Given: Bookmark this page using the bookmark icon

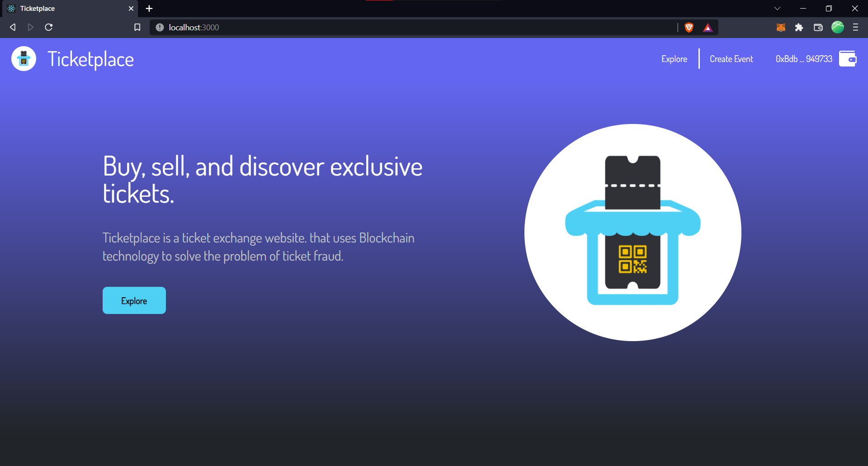Looking at the screenshot, I should pos(137,27).
